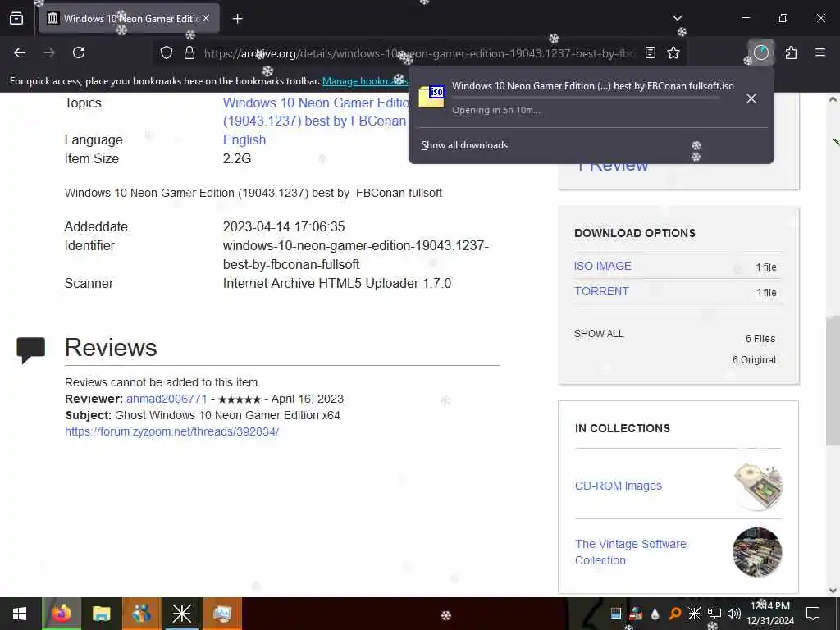
Task: Click the English language link
Action: (244, 139)
